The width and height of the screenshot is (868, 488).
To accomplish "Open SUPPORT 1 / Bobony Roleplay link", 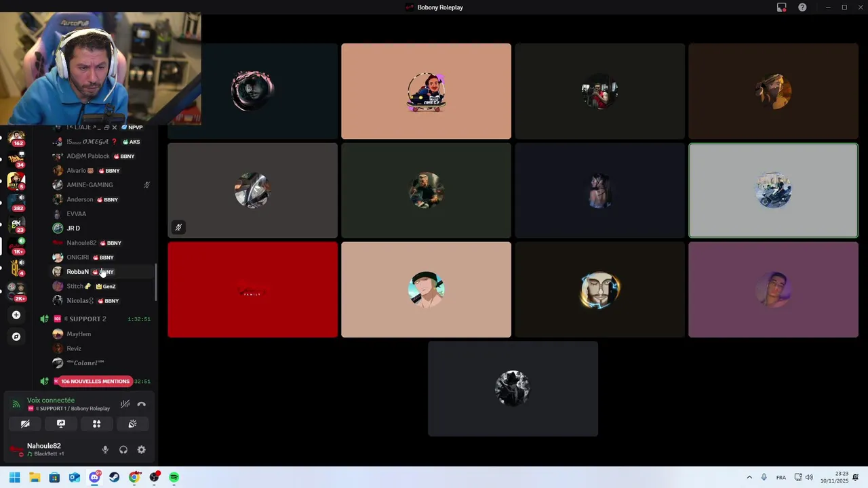I will coord(68,409).
